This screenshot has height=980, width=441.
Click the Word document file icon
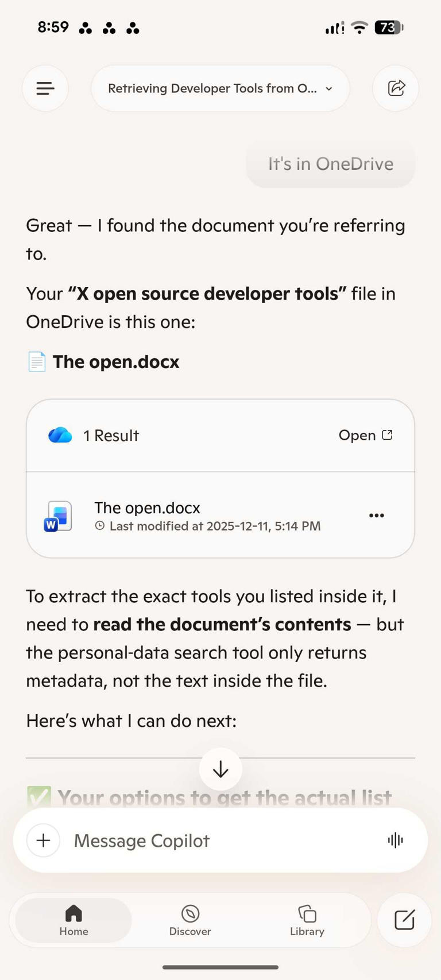[58, 516]
